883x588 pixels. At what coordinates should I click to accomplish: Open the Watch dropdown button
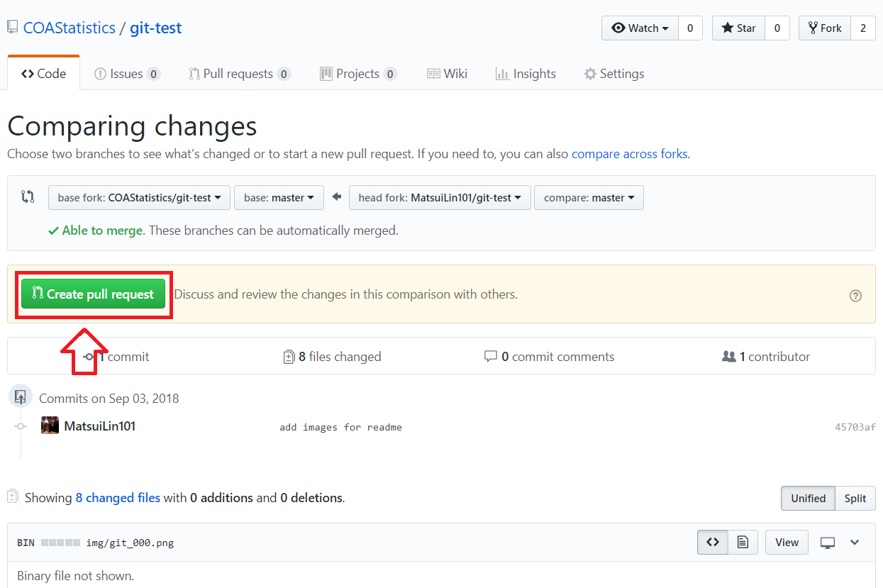(640, 28)
